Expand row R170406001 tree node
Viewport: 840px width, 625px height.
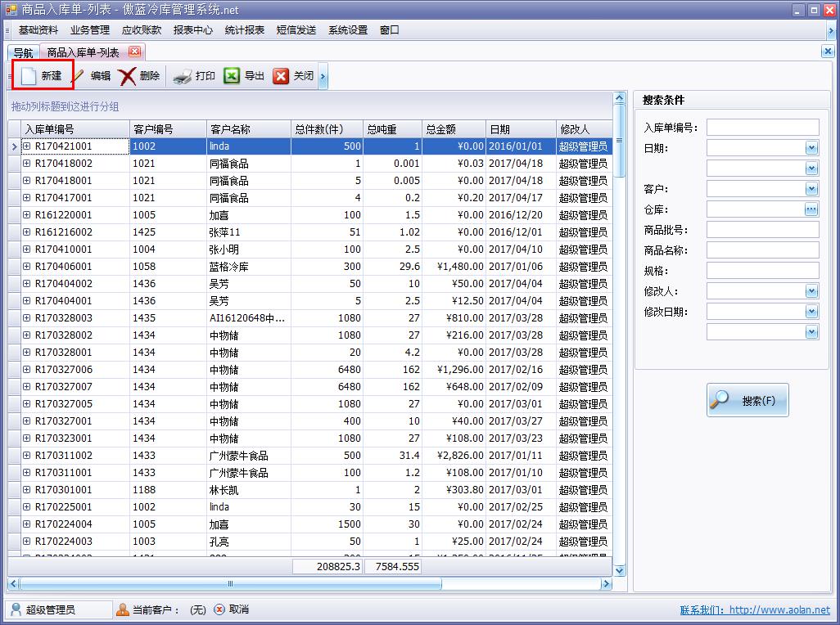pos(26,267)
